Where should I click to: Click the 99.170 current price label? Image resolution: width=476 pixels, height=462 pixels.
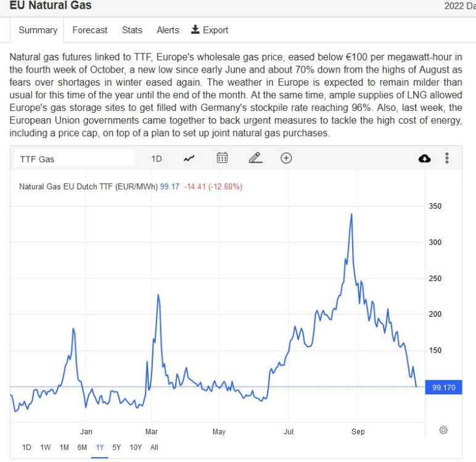click(443, 387)
